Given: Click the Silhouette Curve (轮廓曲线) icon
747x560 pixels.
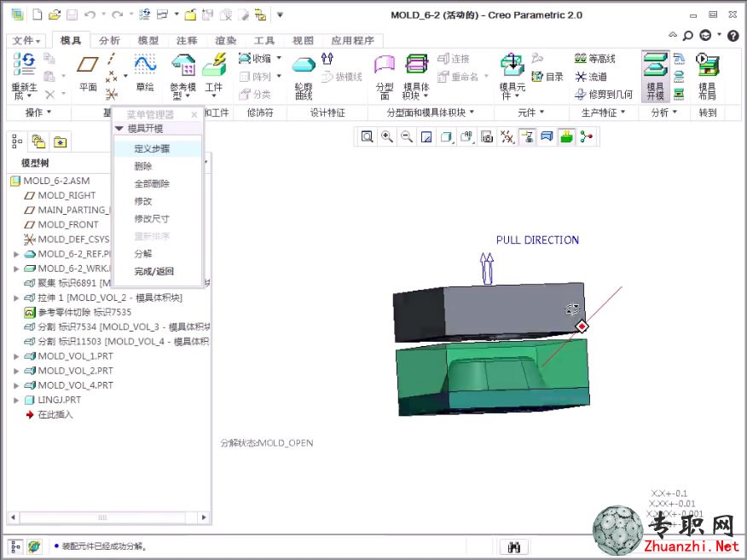Looking at the screenshot, I should [304, 65].
